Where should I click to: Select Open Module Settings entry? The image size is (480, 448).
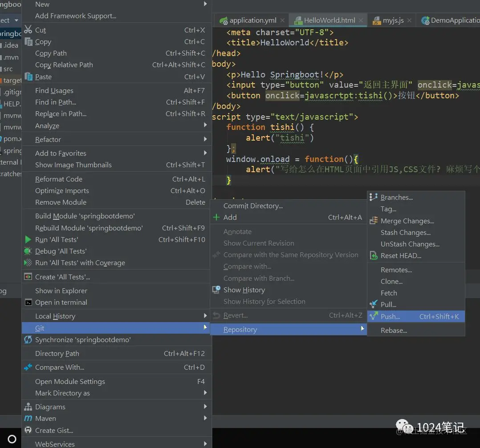pos(117,381)
